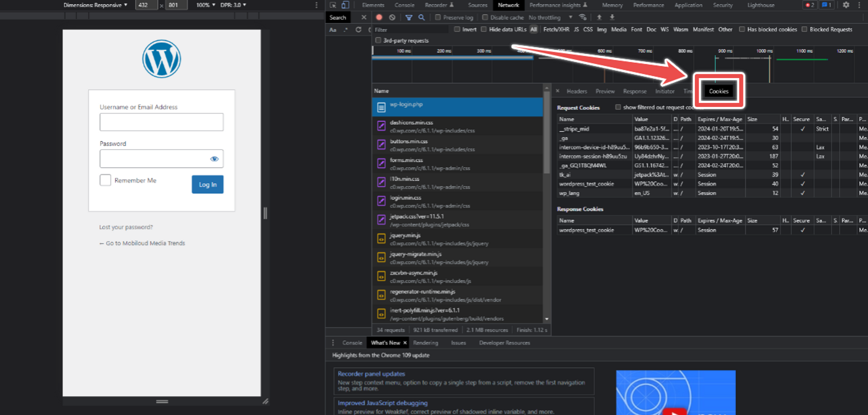Image resolution: width=868 pixels, height=415 pixels.
Task: Open the red errors count badge
Action: (x=810, y=5)
